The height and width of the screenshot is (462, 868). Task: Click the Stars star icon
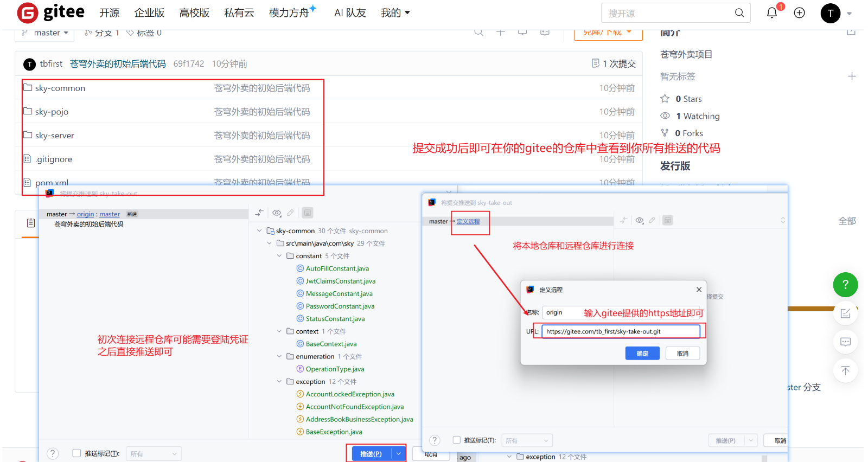coord(665,99)
